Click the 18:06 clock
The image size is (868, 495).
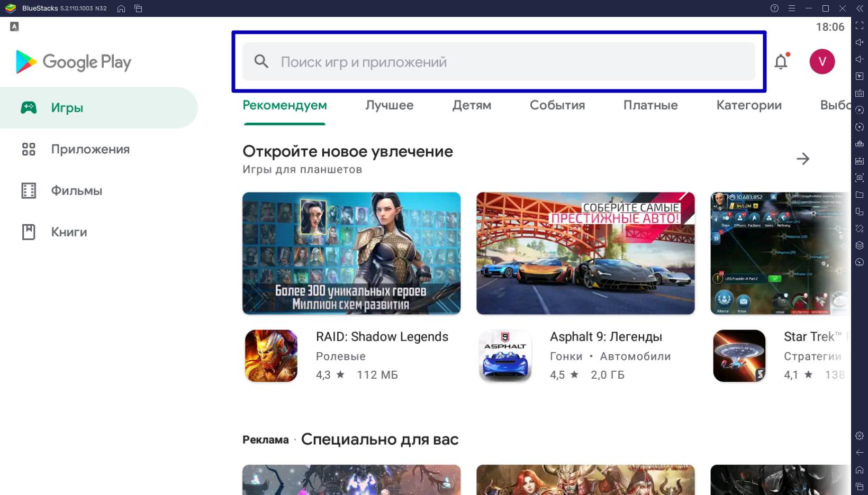[830, 27]
